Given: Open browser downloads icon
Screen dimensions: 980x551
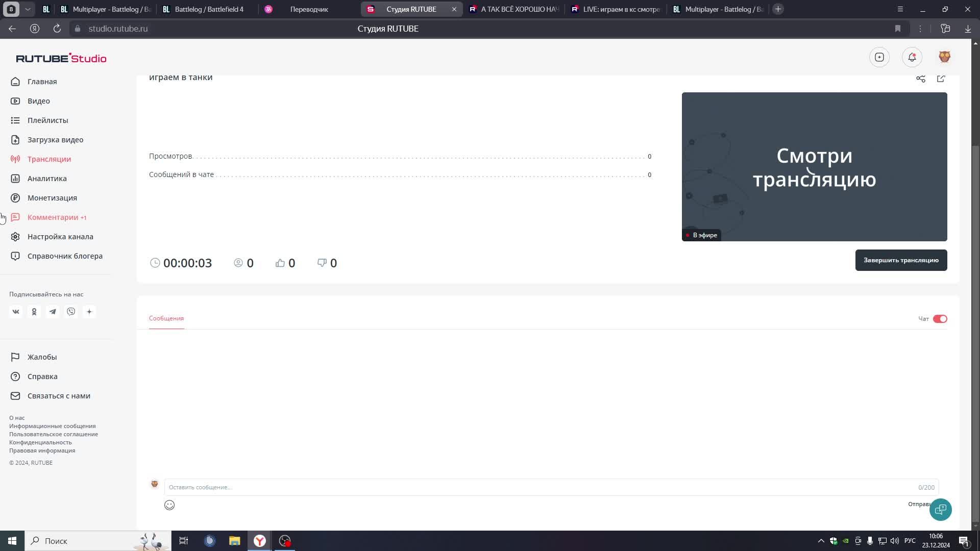Looking at the screenshot, I should (968, 29).
